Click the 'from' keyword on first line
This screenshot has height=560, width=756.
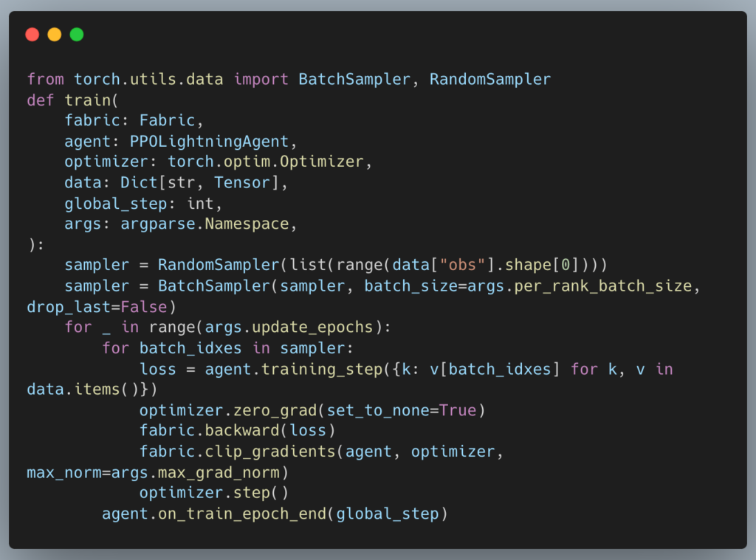click(x=45, y=79)
